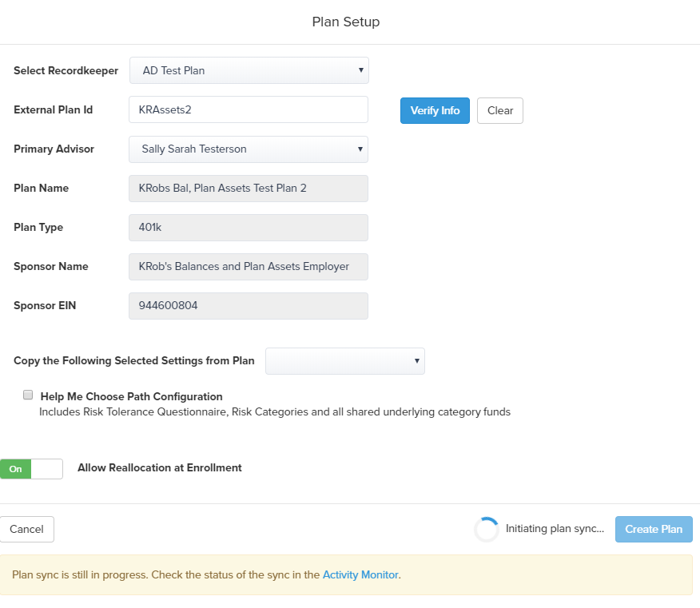Open Copy Settings from Plan dropdown
This screenshot has width=700, height=608.
[345, 361]
